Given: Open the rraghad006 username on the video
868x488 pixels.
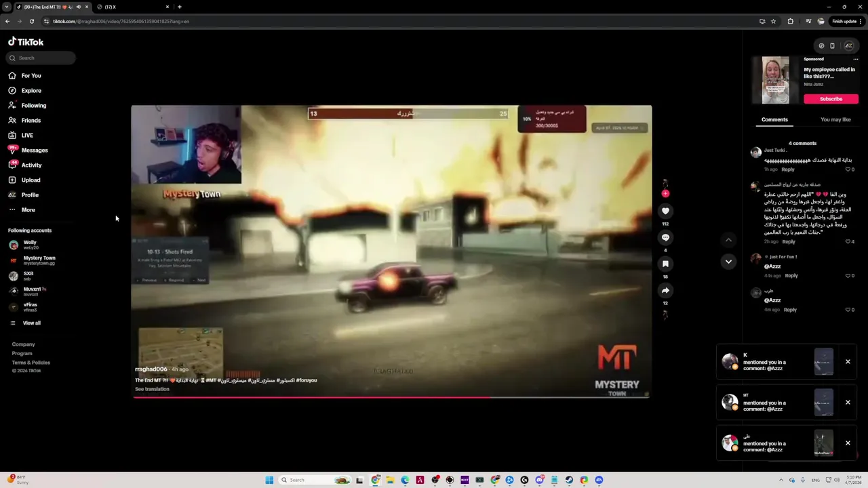Looking at the screenshot, I should click(151, 369).
